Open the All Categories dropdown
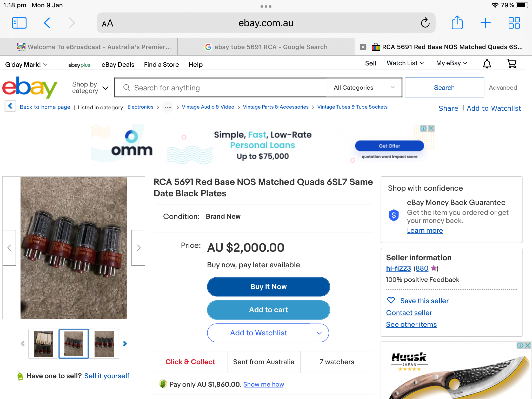This screenshot has width=532, height=399. click(364, 88)
